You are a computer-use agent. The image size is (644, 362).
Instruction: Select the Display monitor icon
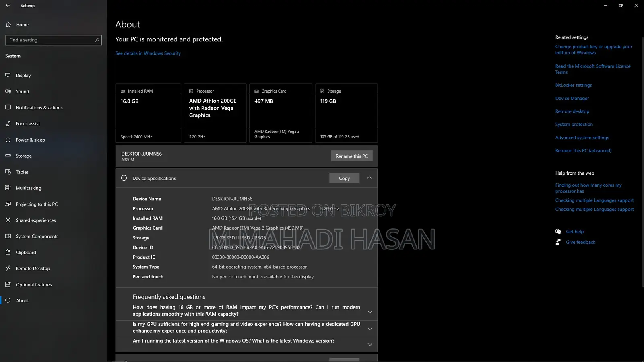coord(8,75)
